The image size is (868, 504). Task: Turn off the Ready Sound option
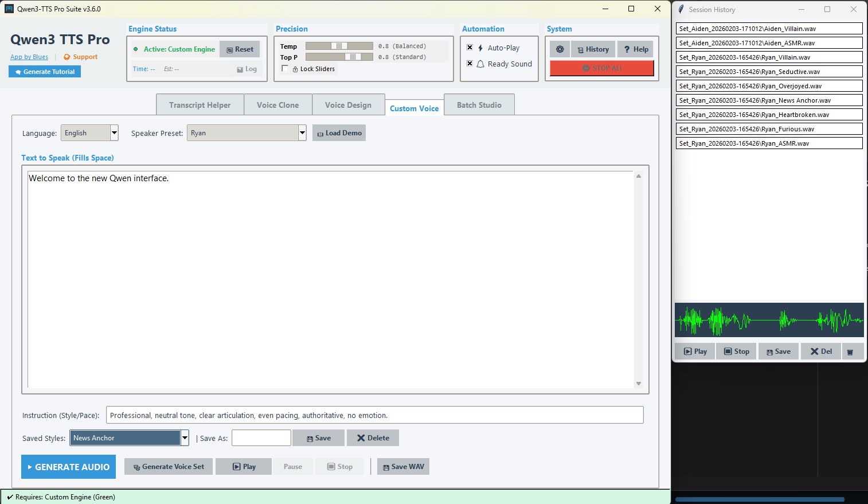pos(470,63)
